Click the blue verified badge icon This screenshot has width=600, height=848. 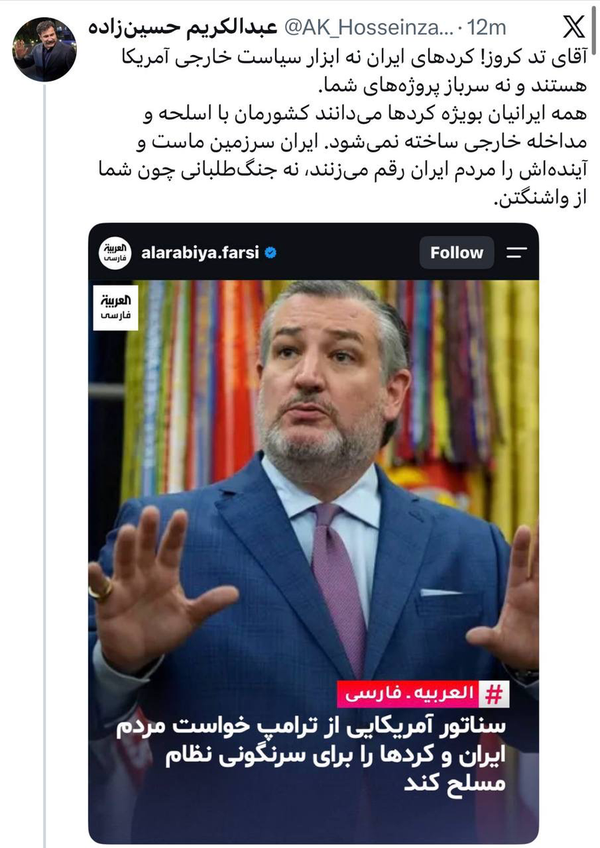click(x=271, y=253)
